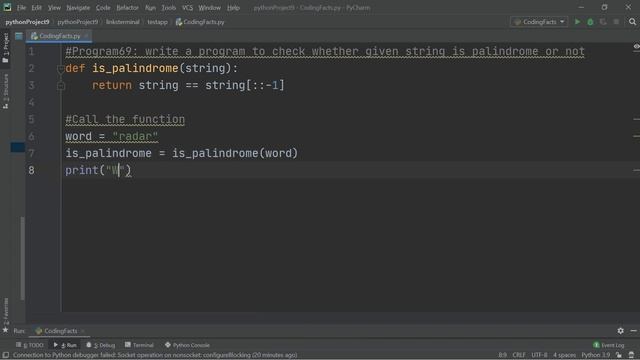Image resolution: width=640 pixels, height=360 pixels.
Task: Open the Terminal tool window
Action: pos(139,345)
